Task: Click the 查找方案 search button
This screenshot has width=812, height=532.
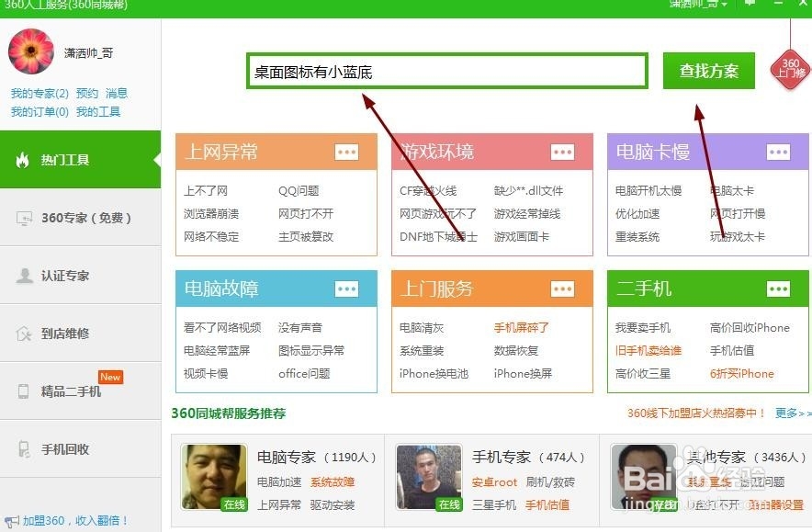Action: click(709, 71)
